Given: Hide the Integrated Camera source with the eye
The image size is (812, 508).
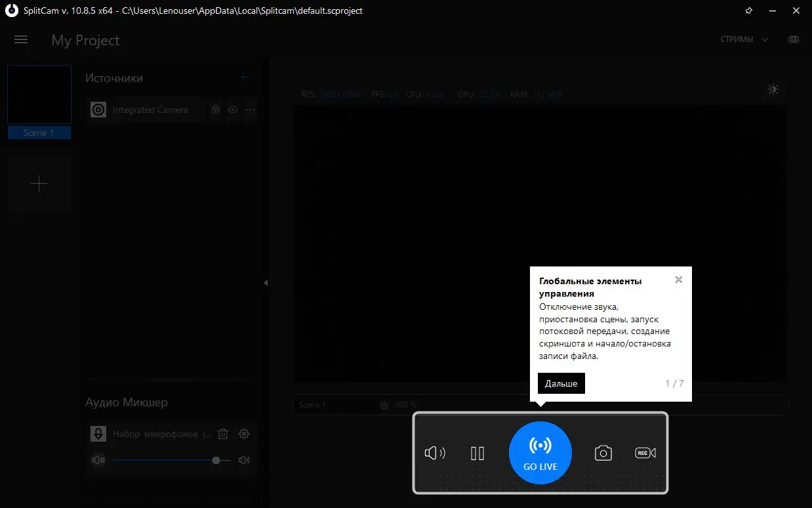Looking at the screenshot, I should 232,110.
